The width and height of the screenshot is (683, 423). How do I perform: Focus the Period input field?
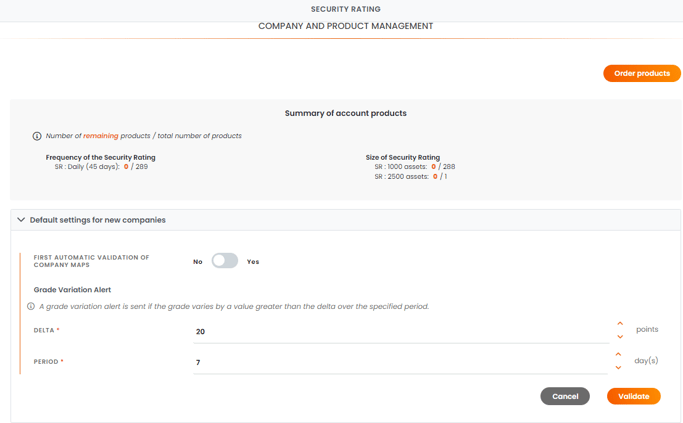click(x=401, y=362)
